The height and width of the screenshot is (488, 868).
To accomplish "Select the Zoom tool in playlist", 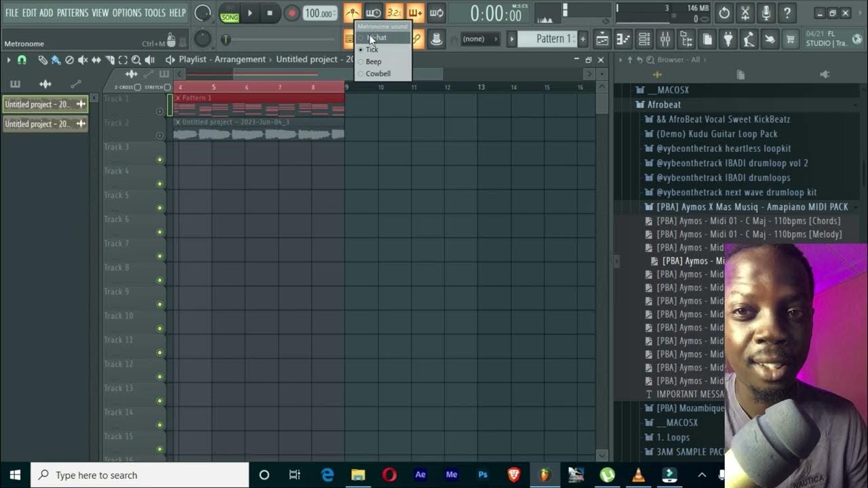I will 136,60.
